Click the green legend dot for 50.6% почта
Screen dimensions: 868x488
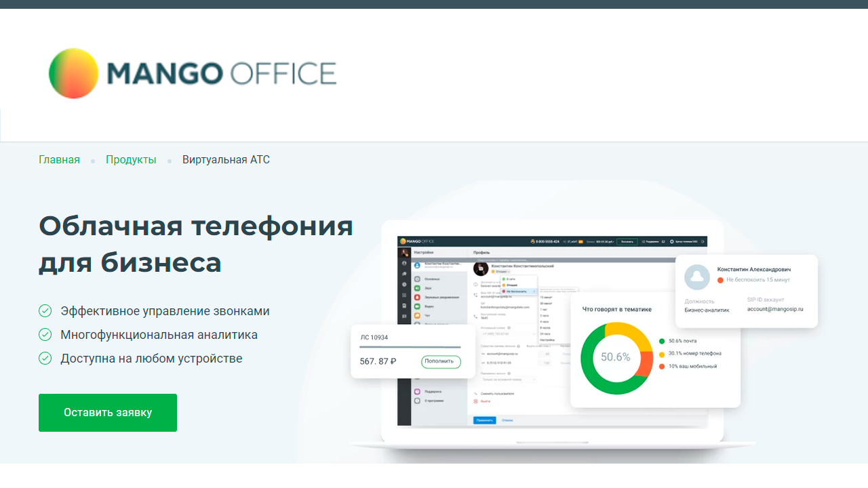(662, 341)
